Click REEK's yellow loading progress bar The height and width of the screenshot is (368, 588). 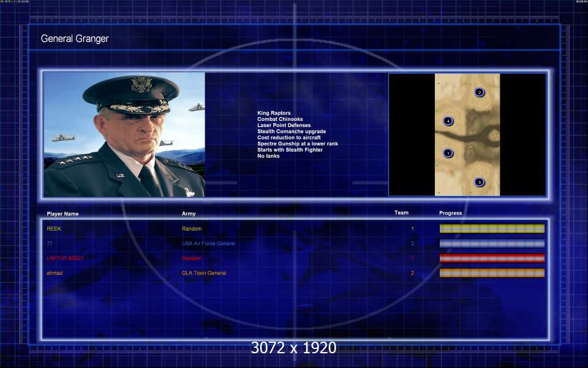click(x=492, y=229)
